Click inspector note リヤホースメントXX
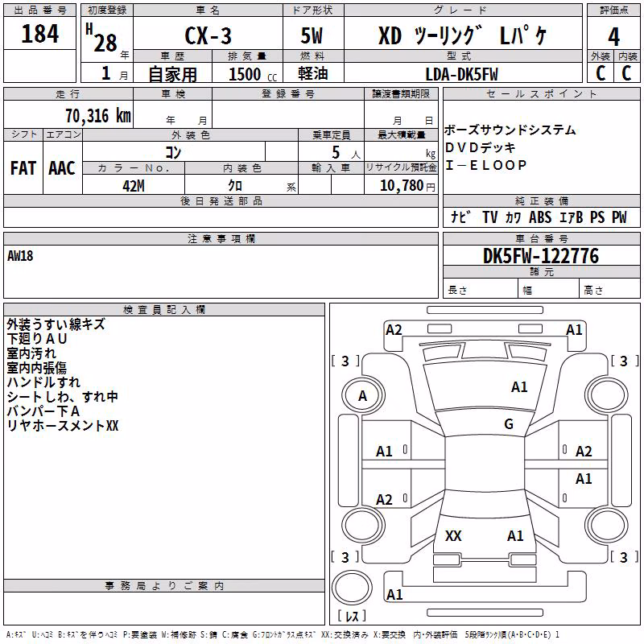The image size is (644, 644). 63,426
